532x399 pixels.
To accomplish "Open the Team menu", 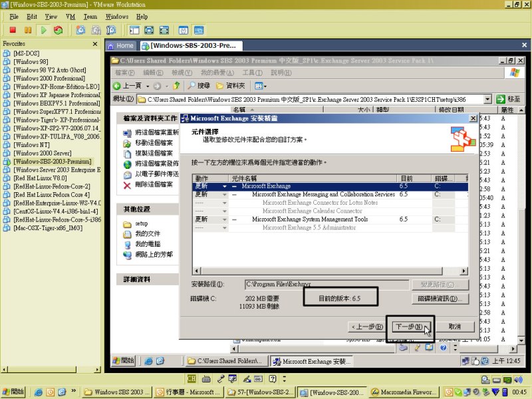I will click(x=90, y=16).
